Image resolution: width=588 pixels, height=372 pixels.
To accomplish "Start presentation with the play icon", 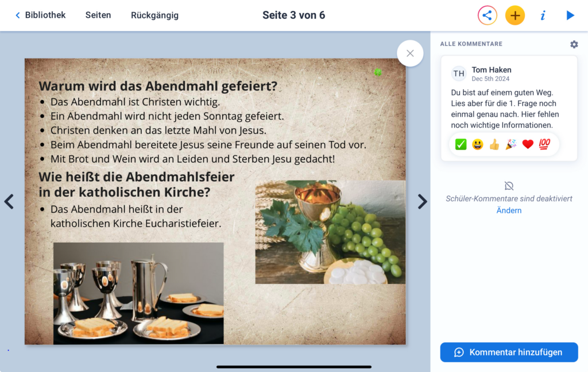I will point(570,16).
